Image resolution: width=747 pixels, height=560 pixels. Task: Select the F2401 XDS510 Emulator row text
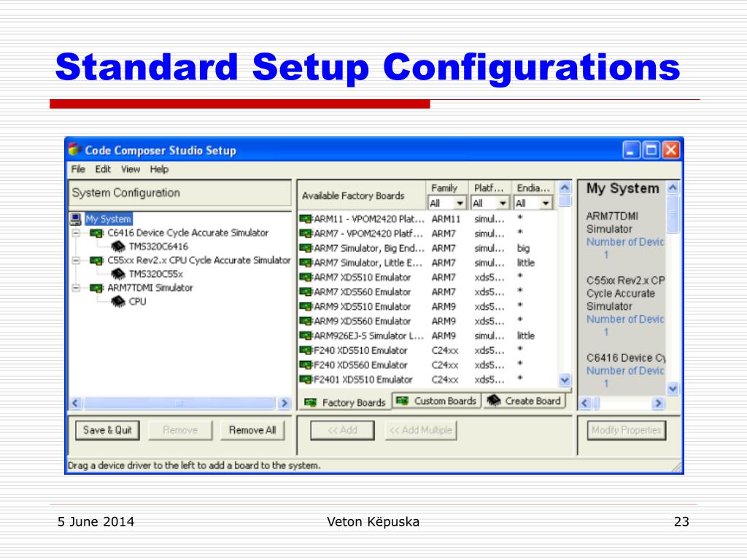tap(363, 379)
